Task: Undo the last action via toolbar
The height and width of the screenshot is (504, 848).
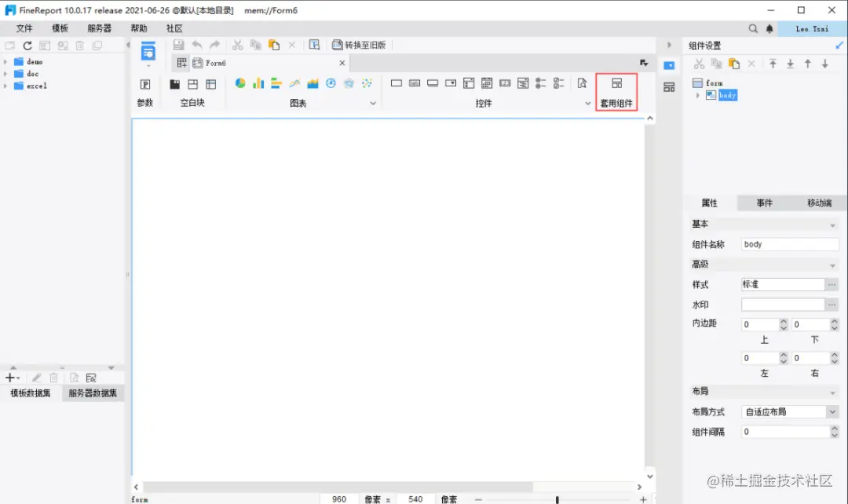Action: [197, 45]
